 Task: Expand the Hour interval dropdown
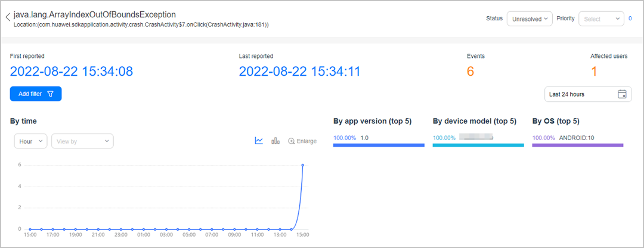click(31, 141)
